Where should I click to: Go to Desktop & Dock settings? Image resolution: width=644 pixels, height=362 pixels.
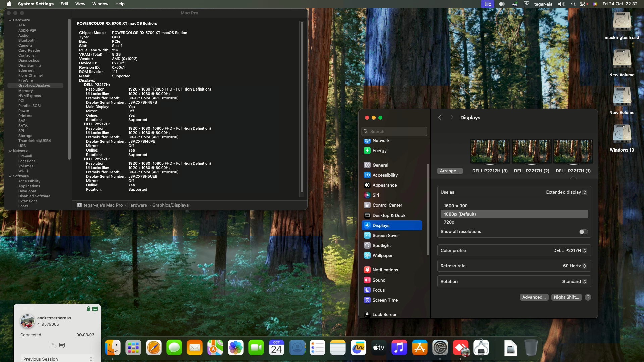coord(391,216)
